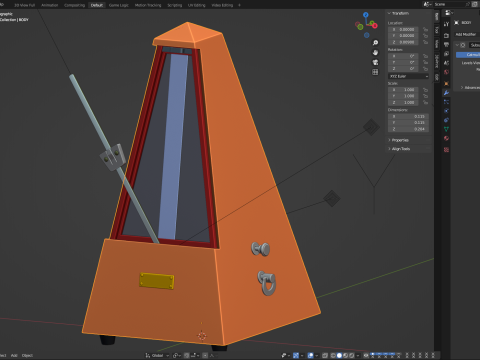Open the Tool properties tab
Image resolution: width=480 pixels, height=360 pixels.
coord(446,24)
